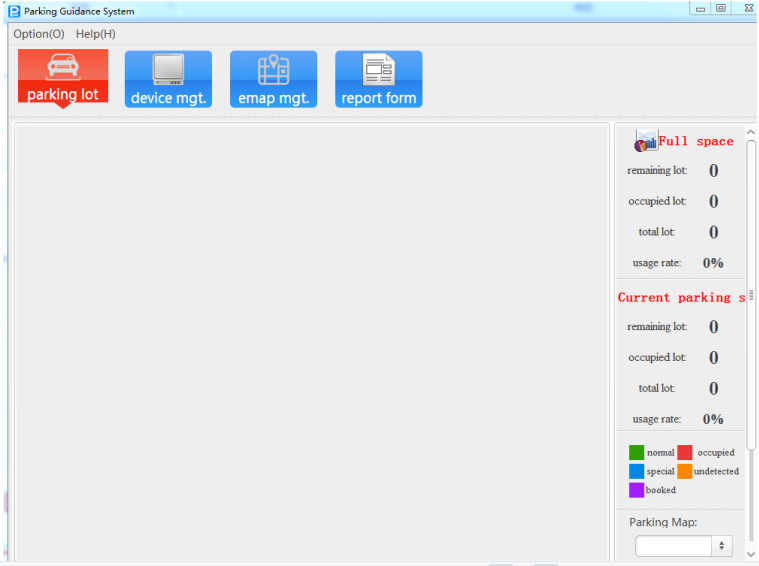The height and width of the screenshot is (566, 759).
Task: Click the Parking Map combo box field
Action: pyautogui.click(x=683, y=546)
